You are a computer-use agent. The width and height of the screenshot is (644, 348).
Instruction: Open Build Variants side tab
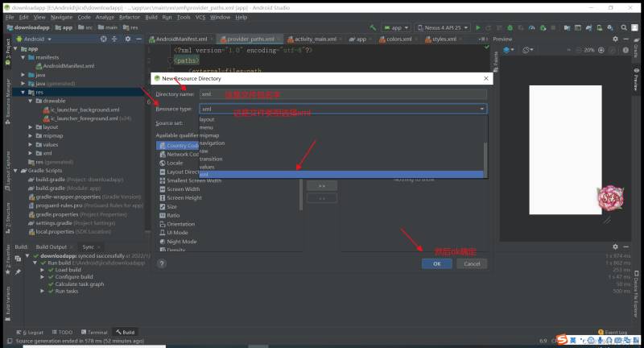pyautogui.click(x=8, y=303)
